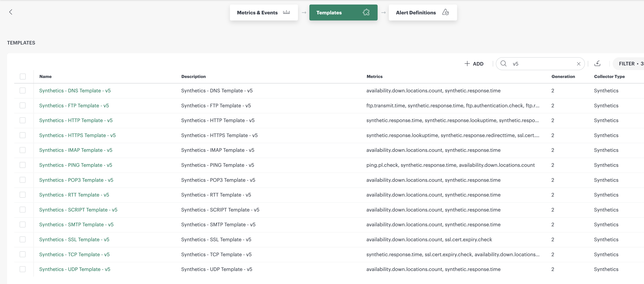This screenshot has width=644, height=284.
Task: Click the download export icon near the filter
Action: pyautogui.click(x=597, y=63)
